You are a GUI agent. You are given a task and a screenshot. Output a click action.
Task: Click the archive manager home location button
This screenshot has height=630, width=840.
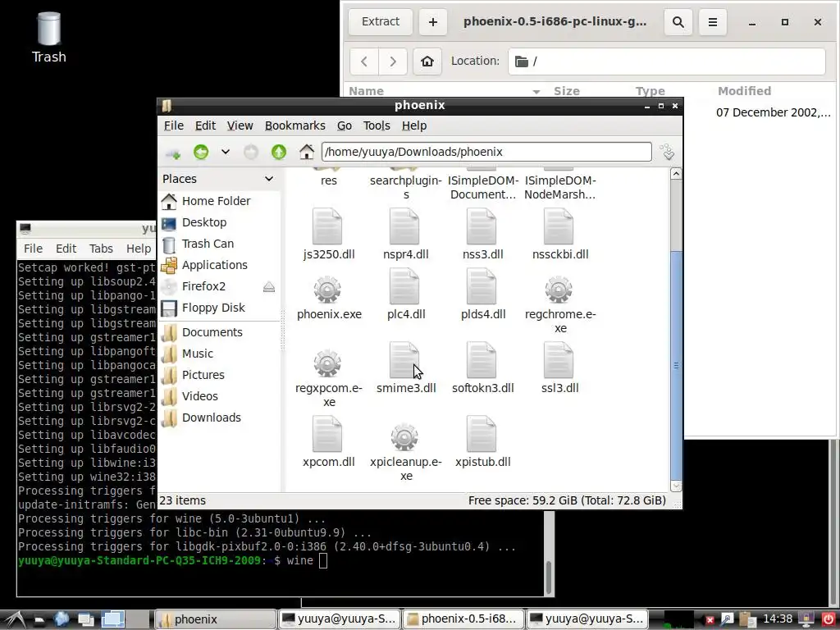coord(427,61)
